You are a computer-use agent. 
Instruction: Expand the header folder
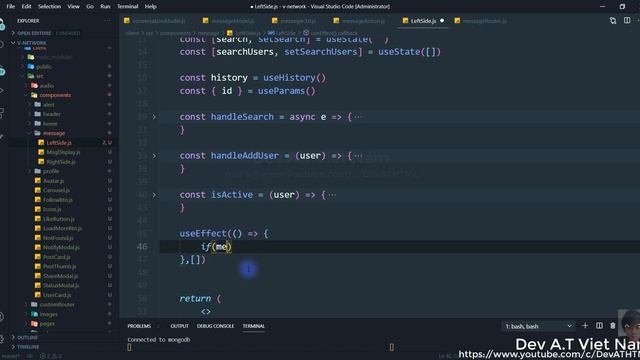51,114
